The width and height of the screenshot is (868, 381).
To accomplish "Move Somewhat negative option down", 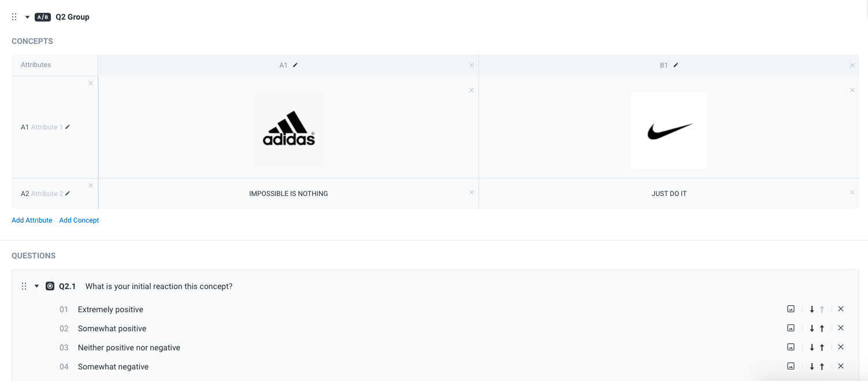I will click(x=812, y=367).
